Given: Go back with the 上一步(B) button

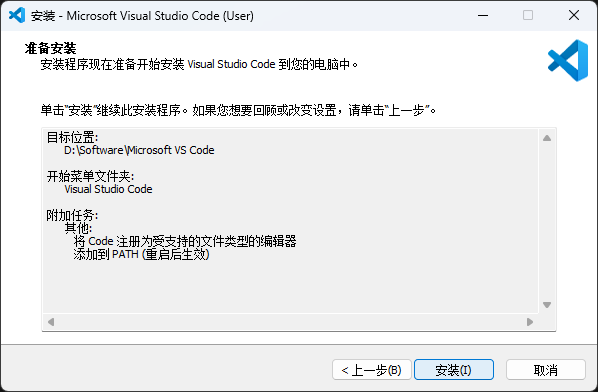Looking at the screenshot, I should (371, 370).
